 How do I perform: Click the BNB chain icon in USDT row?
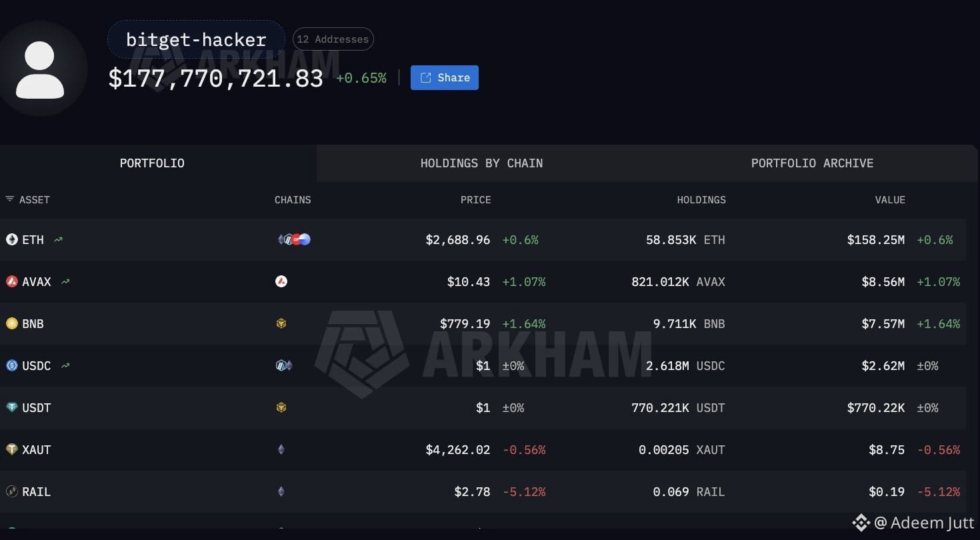point(281,407)
